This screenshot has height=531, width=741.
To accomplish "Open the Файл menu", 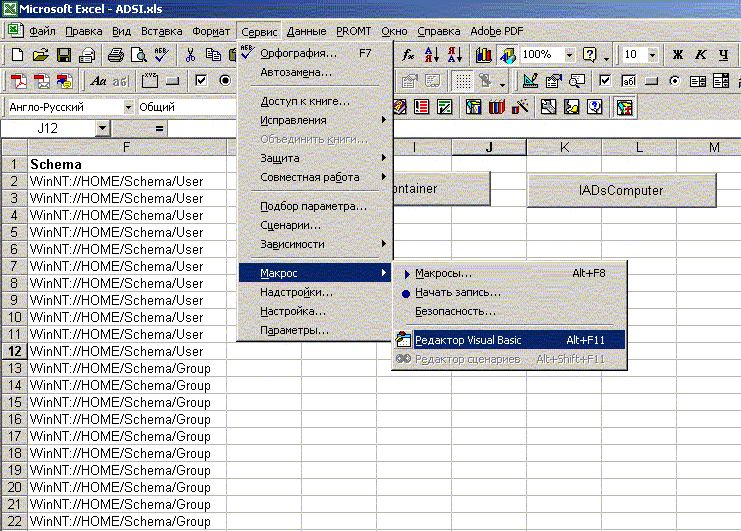I will click(x=42, y=31).
